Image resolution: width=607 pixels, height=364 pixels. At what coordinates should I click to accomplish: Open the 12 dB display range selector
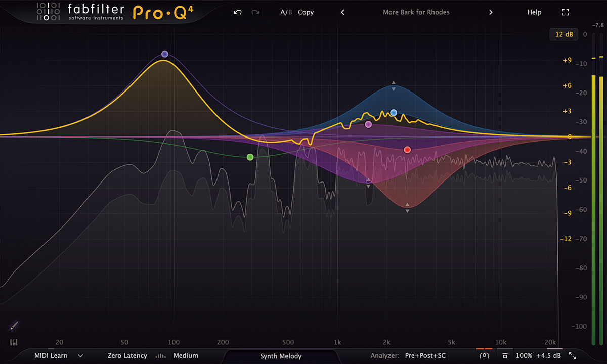(564, 34)
